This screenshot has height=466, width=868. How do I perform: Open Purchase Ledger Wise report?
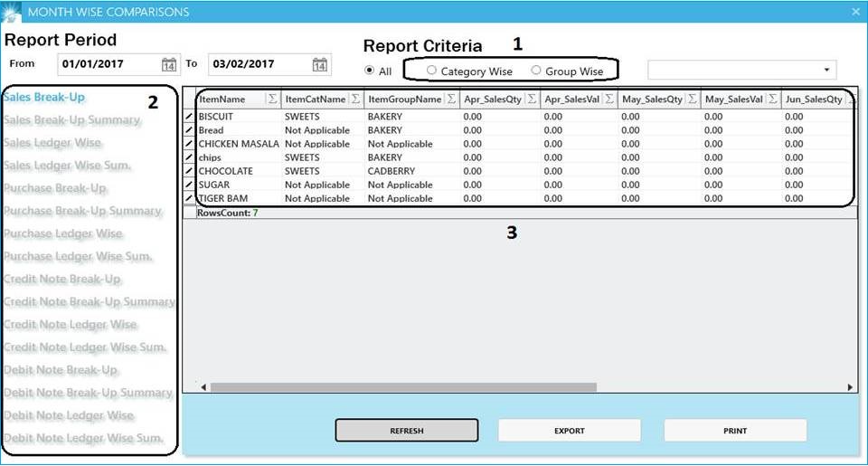tap(63, 233)
